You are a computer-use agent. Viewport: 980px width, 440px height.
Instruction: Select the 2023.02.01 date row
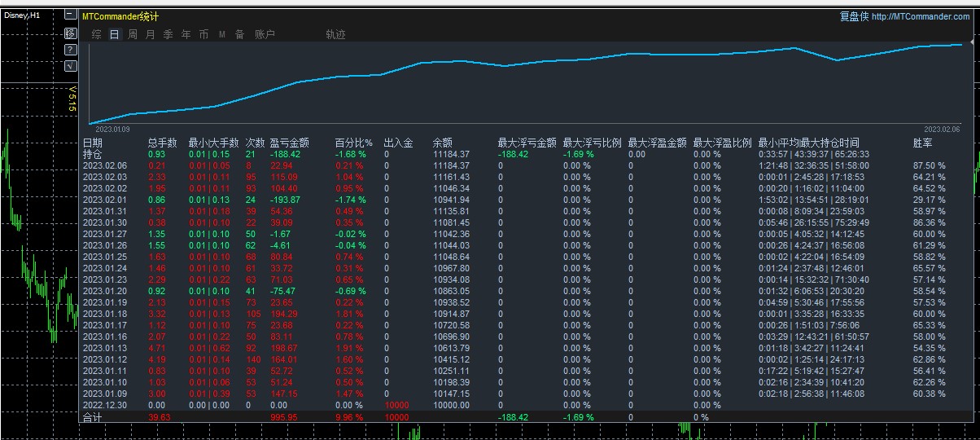(x=105, y=200)
